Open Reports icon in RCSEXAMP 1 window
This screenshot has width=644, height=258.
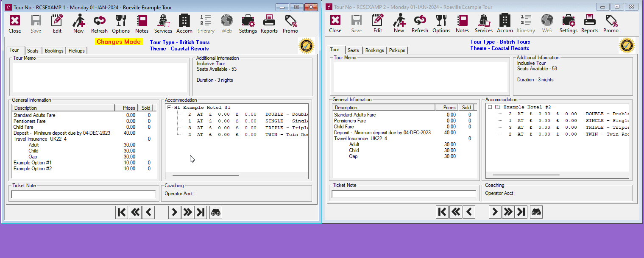coord(269,24)
